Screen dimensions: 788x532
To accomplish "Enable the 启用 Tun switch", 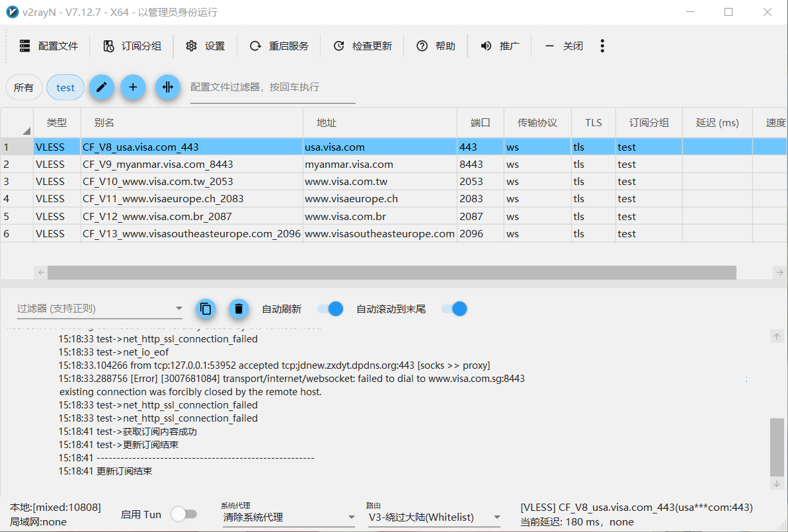I will tap(184, 514).
